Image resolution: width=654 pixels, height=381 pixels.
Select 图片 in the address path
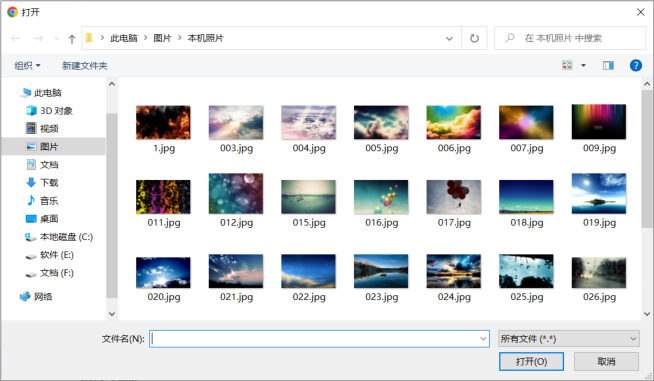(163, 38)
